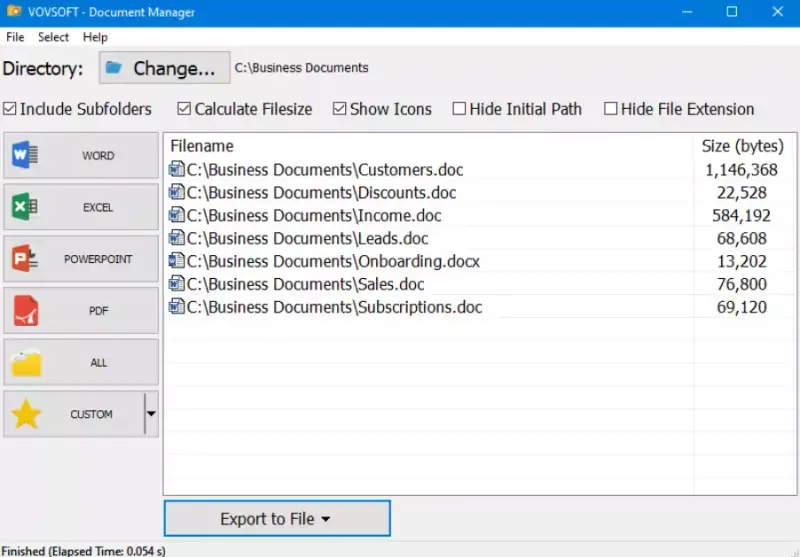Click the ALL files folder icon
Image resolution: width=800 pixels, height=557 pixels.
pos(26,363)
